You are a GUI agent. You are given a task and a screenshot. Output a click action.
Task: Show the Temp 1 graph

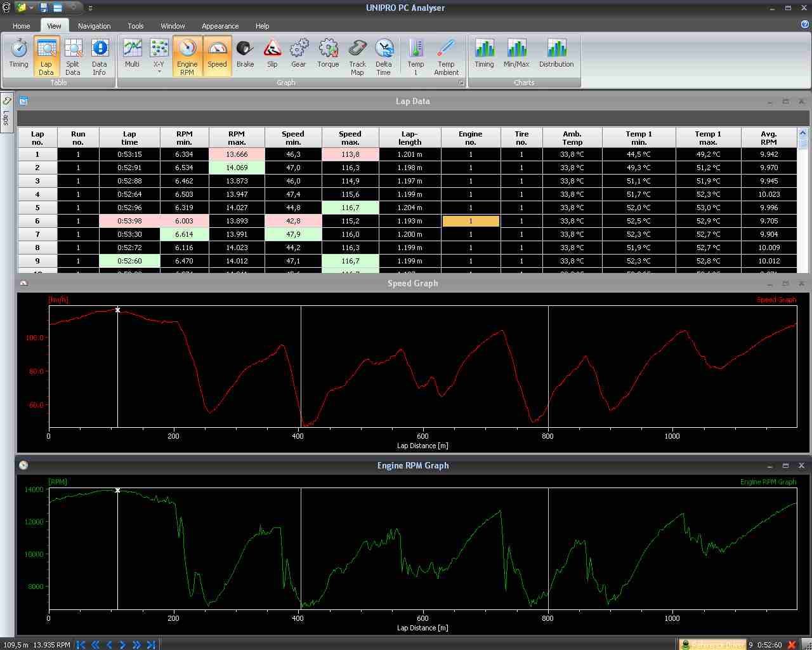[x=416, y=56]
